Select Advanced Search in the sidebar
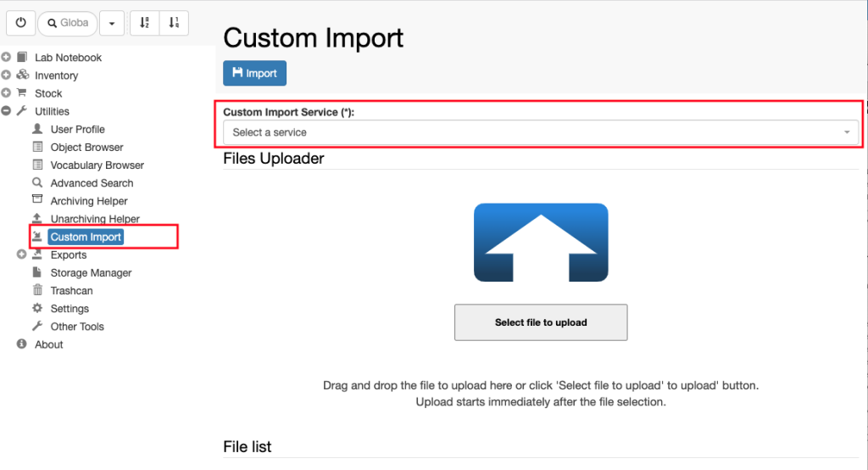The image size is (868, 470). pos(92,183)
